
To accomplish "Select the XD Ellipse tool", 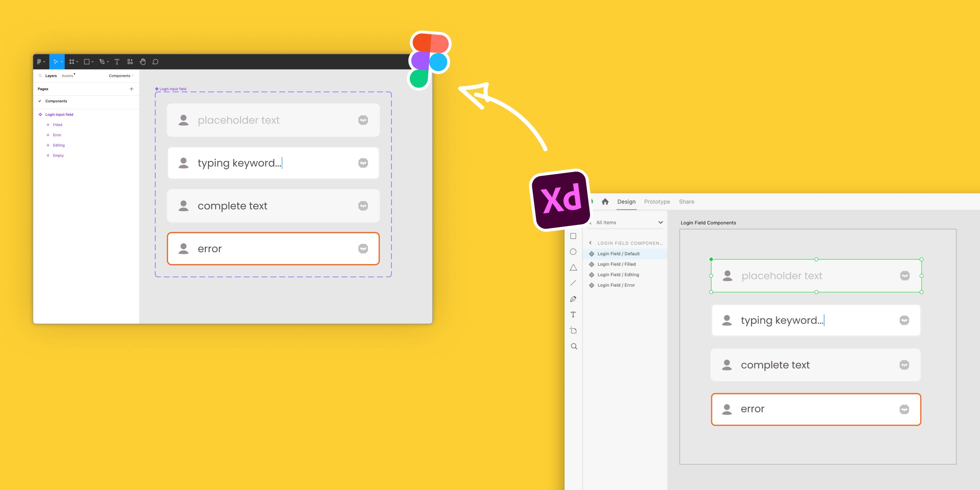I will click(573, 252).
